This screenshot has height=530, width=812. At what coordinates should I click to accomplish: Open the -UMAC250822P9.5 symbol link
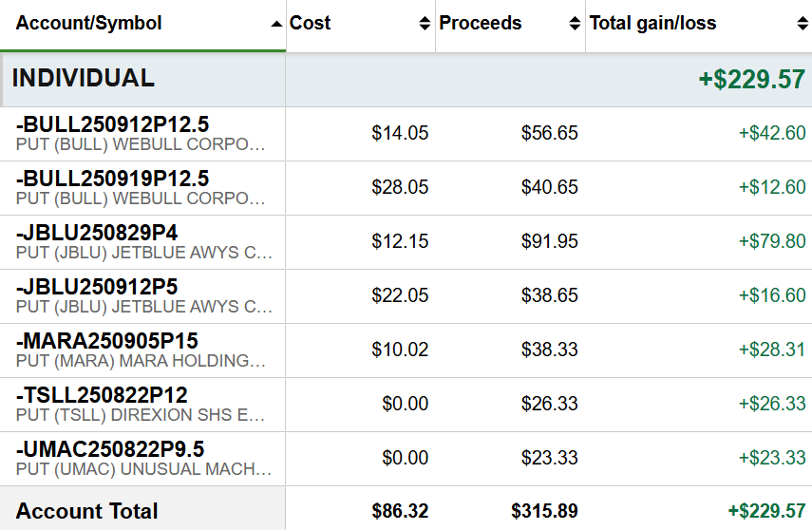(110, 449)
